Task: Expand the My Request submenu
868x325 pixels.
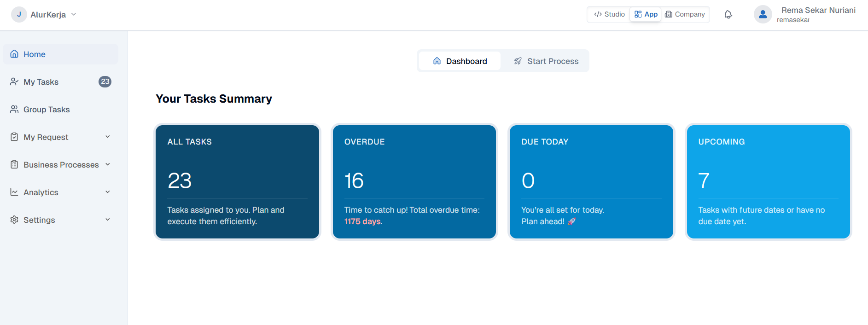Action: coord(108,137)
